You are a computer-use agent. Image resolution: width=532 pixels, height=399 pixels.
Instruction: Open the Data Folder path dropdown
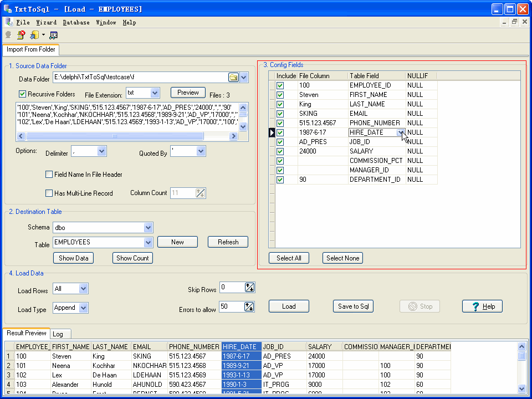coord(244,78)
